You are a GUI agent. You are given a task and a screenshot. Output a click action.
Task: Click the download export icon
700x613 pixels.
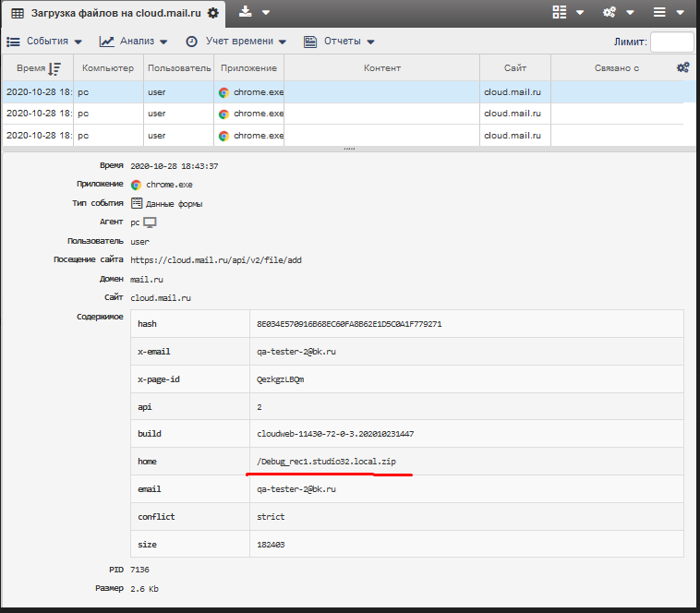(x=246, y=12)
